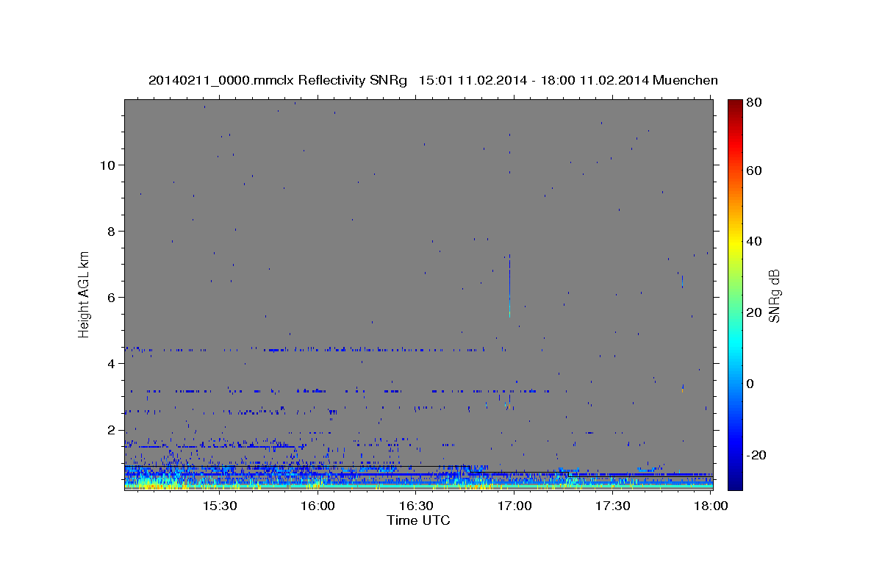Click the yellow region of the colorbar
The width and height of the screenshot is (882, 588).
point(735,243)
